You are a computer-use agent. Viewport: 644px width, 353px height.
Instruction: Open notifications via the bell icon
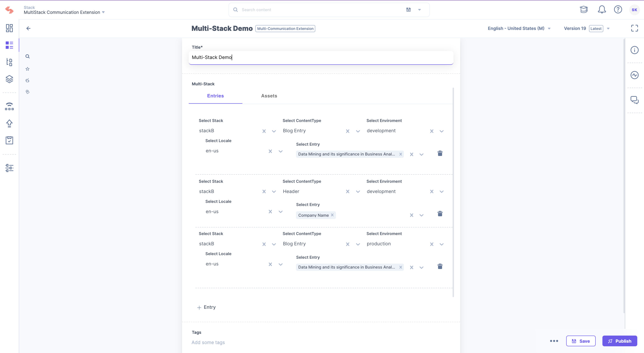(602, 9)
